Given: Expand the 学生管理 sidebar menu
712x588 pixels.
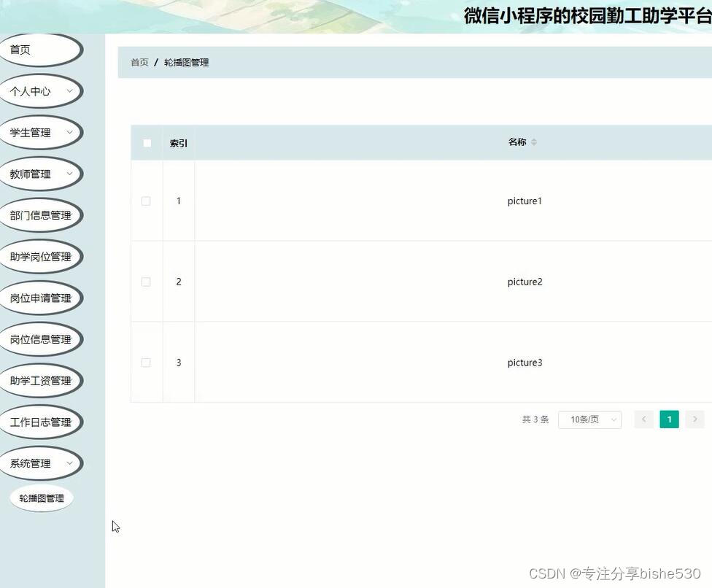Looking at the screenshot, I should [x=42, y=132].
